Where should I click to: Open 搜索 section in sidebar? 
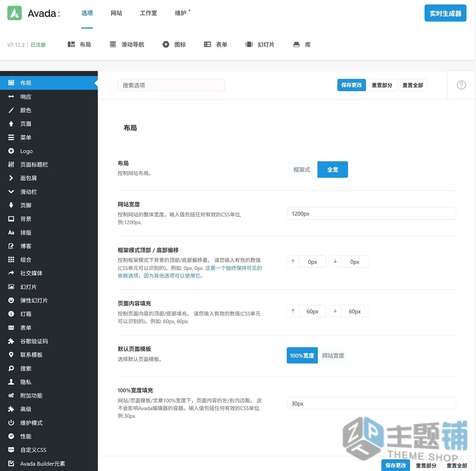point(49,368)
